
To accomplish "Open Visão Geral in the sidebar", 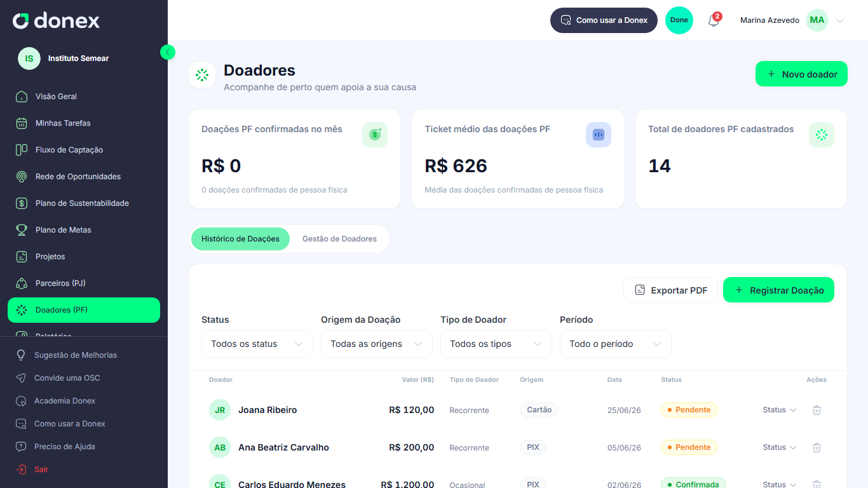I will tap(84, 97).
